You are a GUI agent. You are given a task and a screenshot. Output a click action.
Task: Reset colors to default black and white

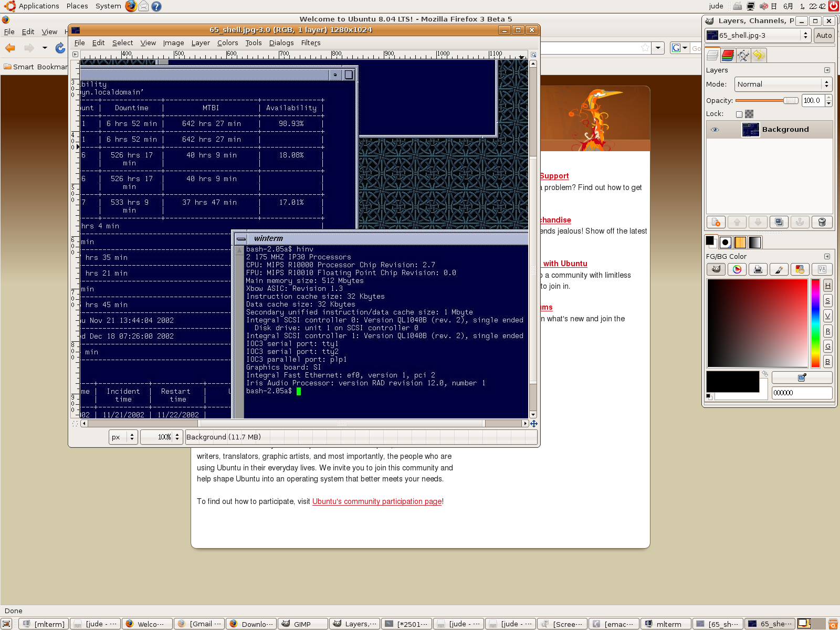709,396
